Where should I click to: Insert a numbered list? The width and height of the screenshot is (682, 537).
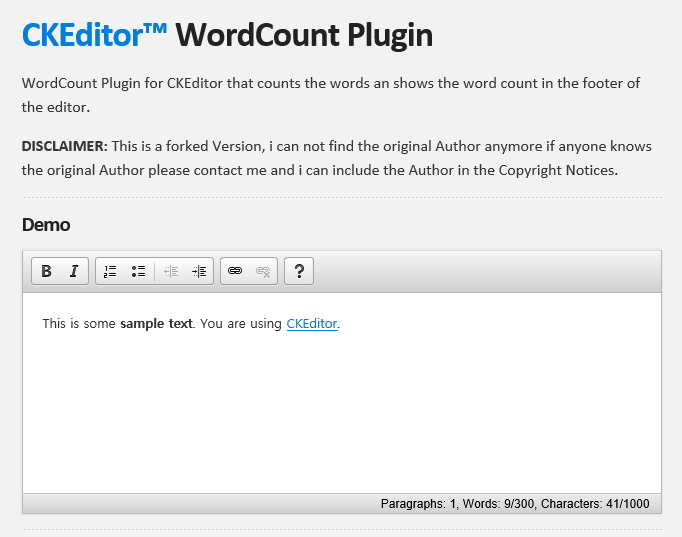click(x=110, y=271)
